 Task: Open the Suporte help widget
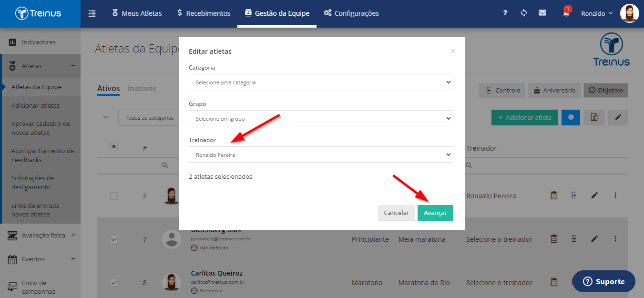(604, 281)
